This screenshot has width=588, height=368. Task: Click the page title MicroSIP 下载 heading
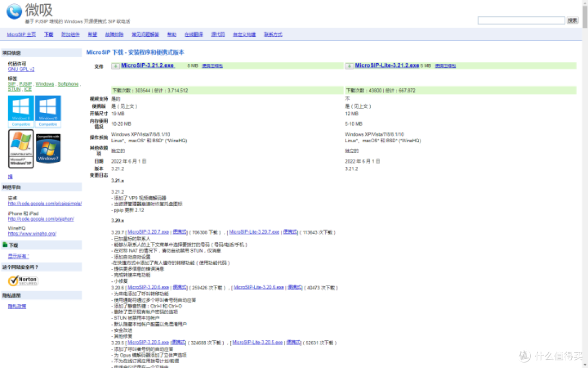tap(135, 52)
